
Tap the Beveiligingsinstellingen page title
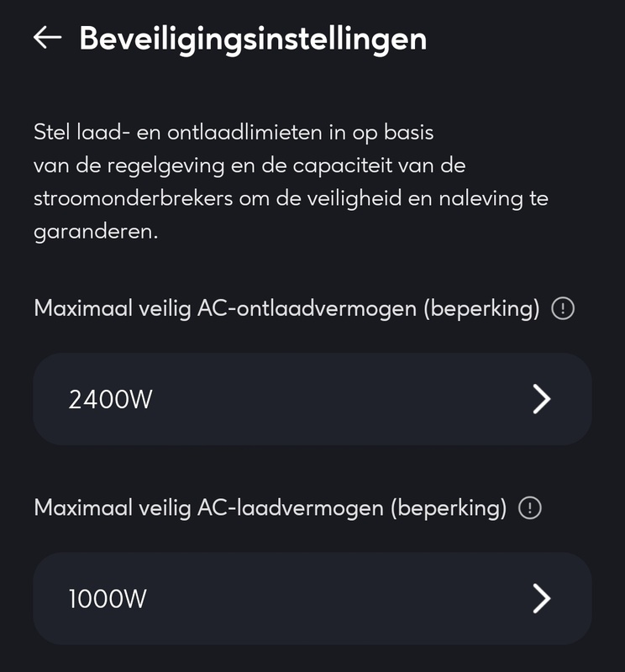(253, 39)
